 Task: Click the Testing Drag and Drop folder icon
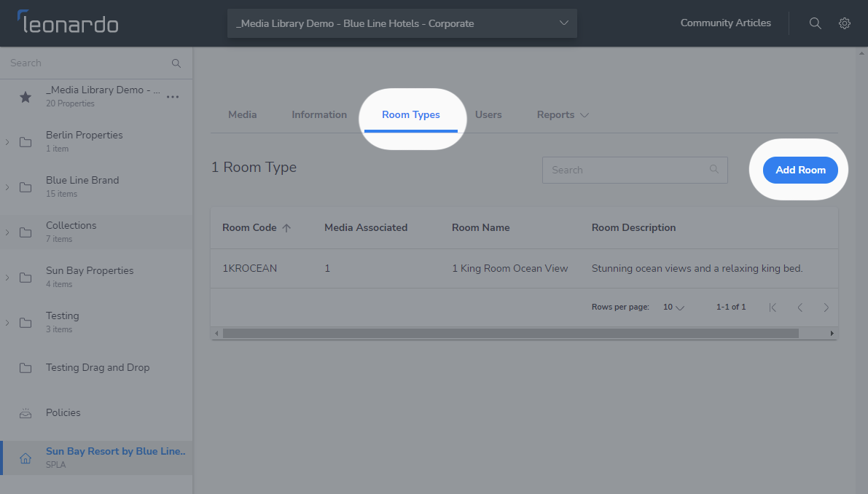[26, 368]
